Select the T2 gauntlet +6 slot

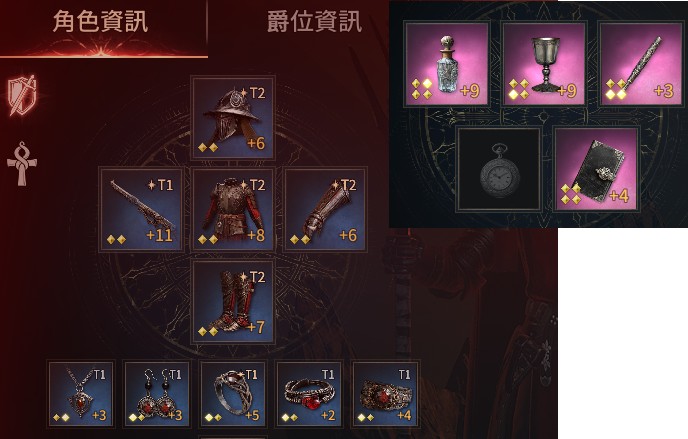tap(325, 209)
